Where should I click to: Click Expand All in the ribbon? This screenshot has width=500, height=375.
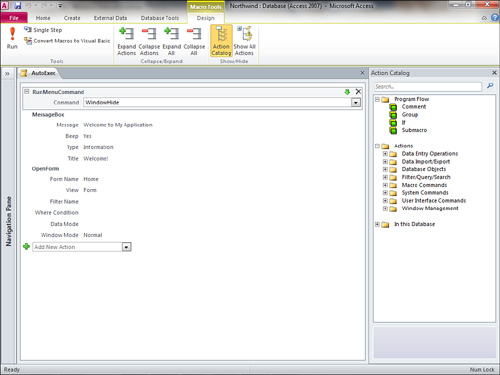point(172,41)
